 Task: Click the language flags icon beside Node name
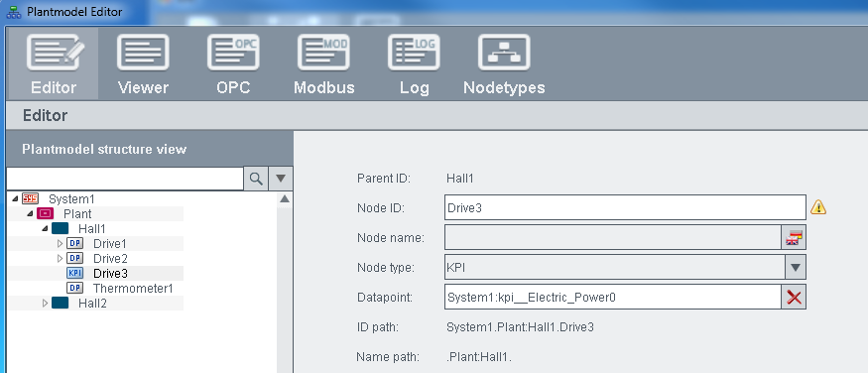(794, 238)
